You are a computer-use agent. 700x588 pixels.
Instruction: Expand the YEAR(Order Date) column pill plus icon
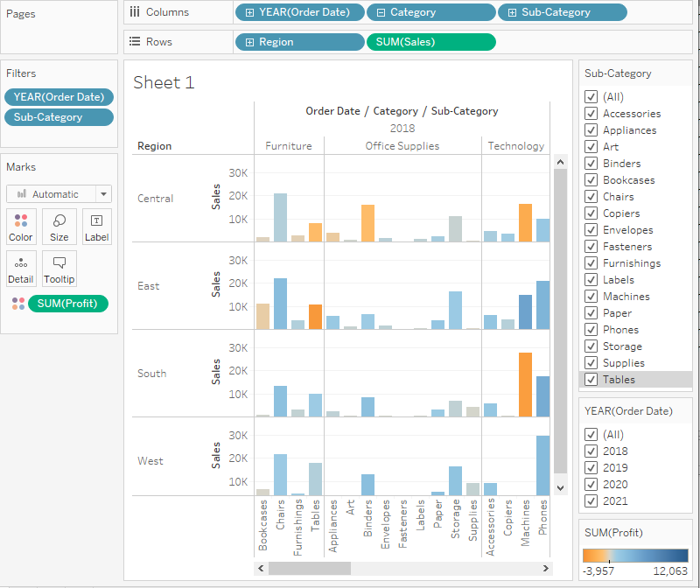coord(250,12)
